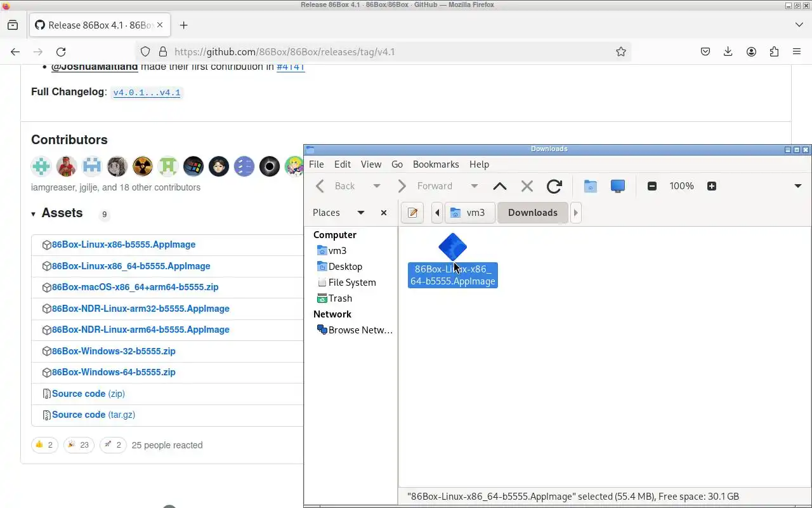
Task: Download 86Box-Windows-64-b5555.zip
Action: tap(114, 372)
